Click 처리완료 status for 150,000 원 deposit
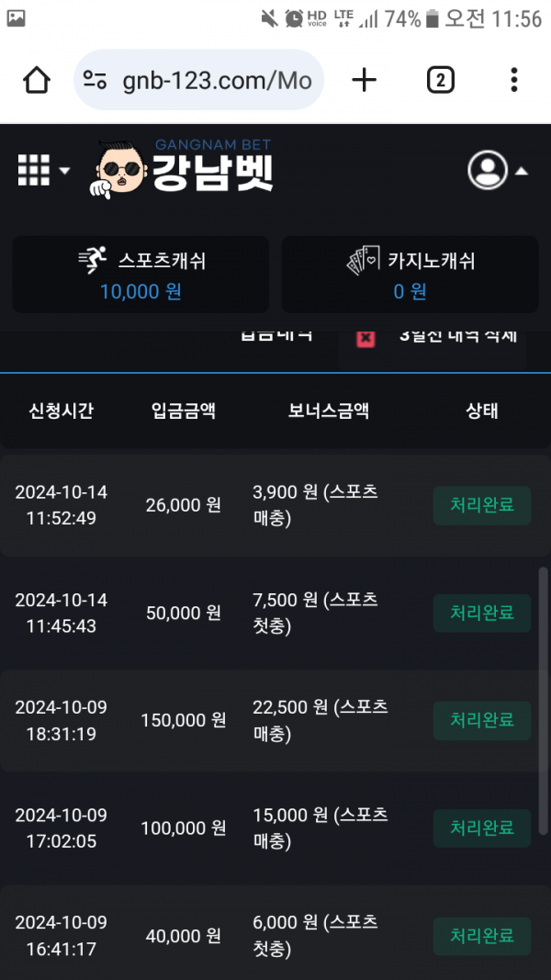The image size is (551, 980). pos(481,721)
